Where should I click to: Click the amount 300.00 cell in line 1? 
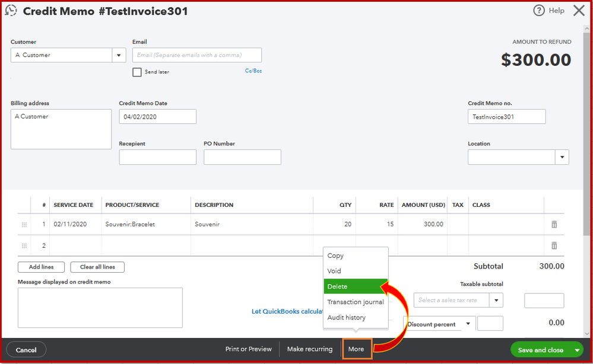point(423,224)
